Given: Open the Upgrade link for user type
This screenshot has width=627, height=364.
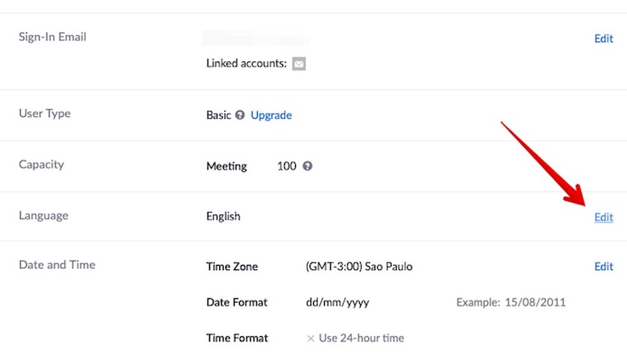Looking at the screenshot, I should (x=271, y=115).
